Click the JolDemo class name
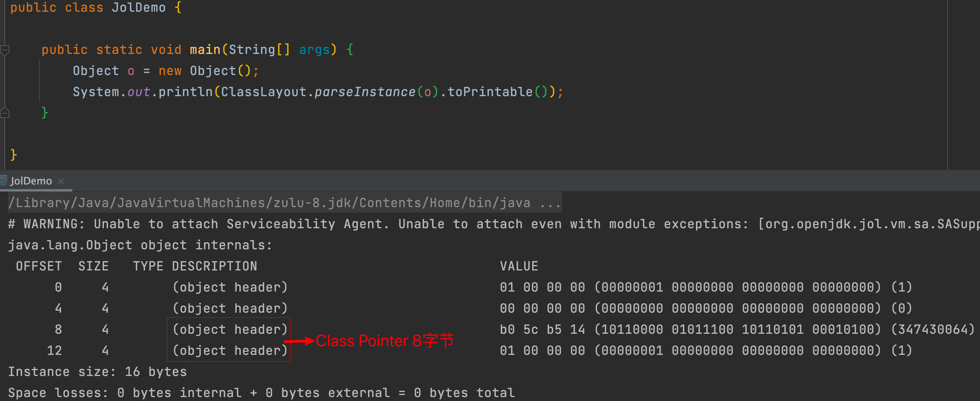The width and height of the screenshot is (980, 401). [139, 7]
